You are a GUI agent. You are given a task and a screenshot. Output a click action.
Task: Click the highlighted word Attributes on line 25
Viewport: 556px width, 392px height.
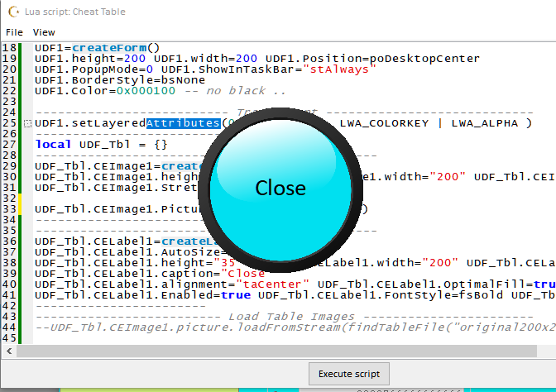pos(184,123)
